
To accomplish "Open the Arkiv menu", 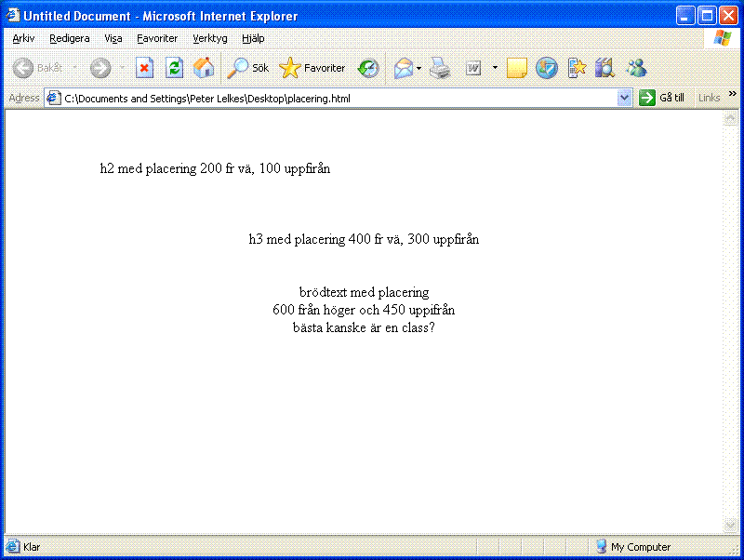I will point(23,38).
